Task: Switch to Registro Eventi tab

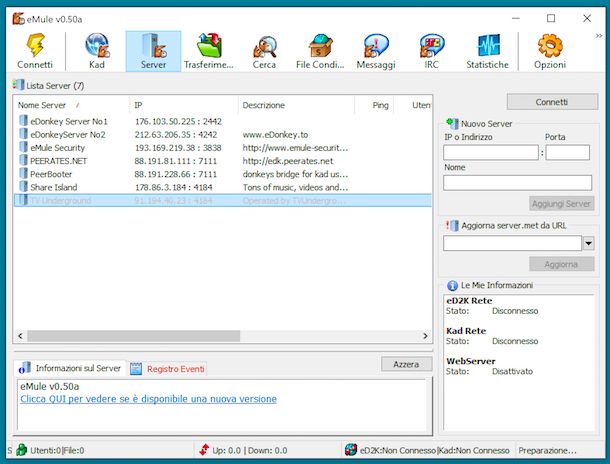Action: [168, 369]
